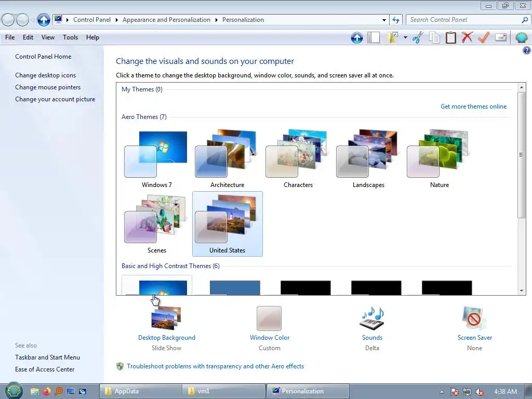532x399 pixels.
Task: Click the Cut scissors icon
Action: coord(418,37)
